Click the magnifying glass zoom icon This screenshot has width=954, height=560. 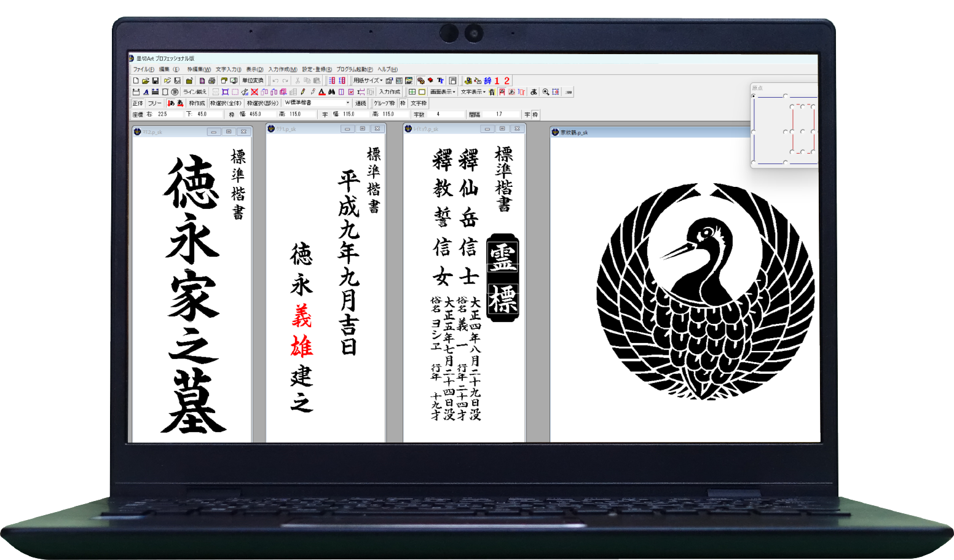click(x=546, y=92)
